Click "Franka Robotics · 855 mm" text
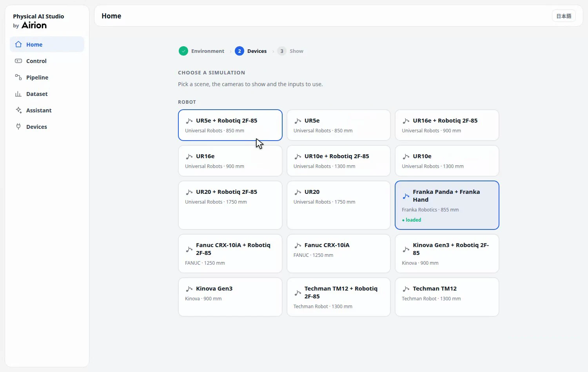588x372 pixels. pos(430,210)
